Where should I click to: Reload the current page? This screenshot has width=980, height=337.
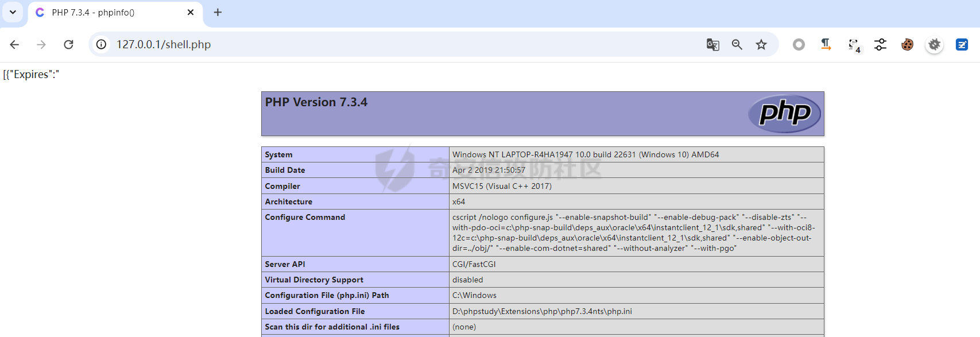click(x=68, y=45)
